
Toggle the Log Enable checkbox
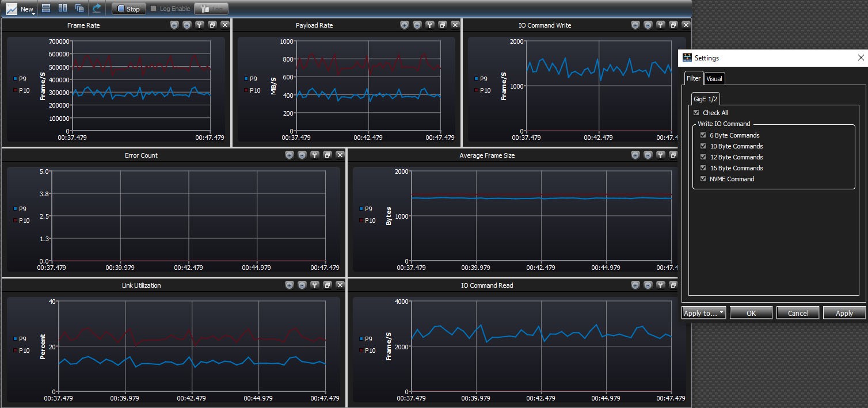point(153,9)
